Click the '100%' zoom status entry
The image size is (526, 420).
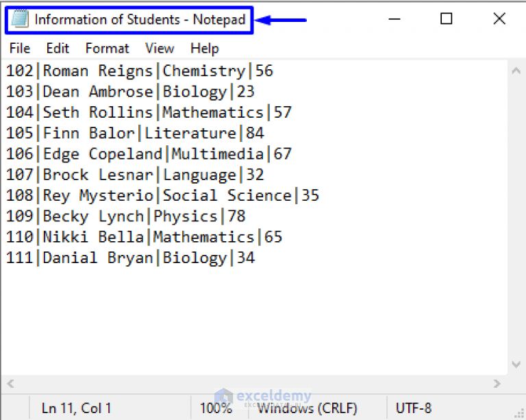(x=216, y=408)
